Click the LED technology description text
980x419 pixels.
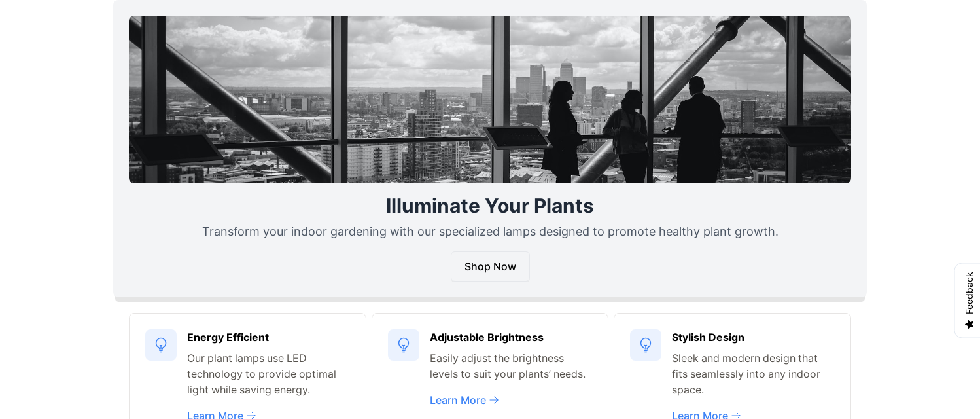[x=262, y=374]
